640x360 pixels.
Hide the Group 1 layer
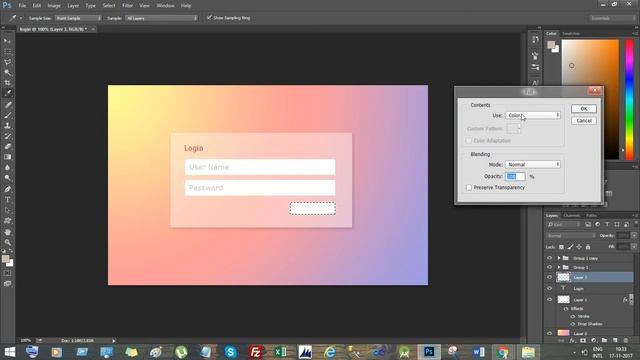549,267
